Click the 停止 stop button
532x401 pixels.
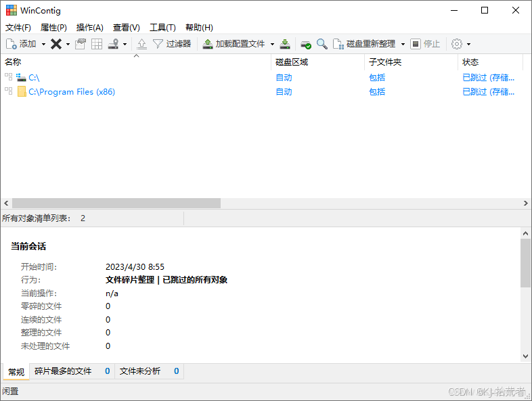tap(425, 44)
